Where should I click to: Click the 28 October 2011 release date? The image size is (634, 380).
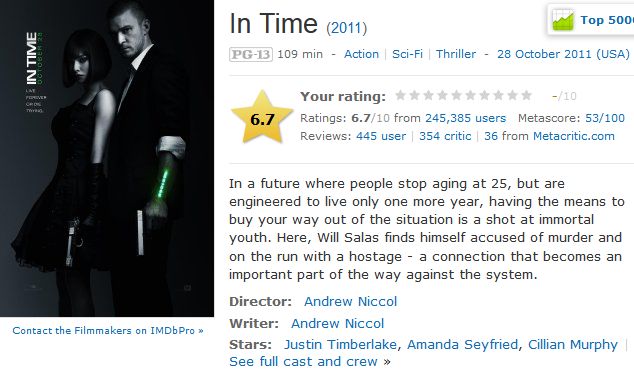pos(563,54)
